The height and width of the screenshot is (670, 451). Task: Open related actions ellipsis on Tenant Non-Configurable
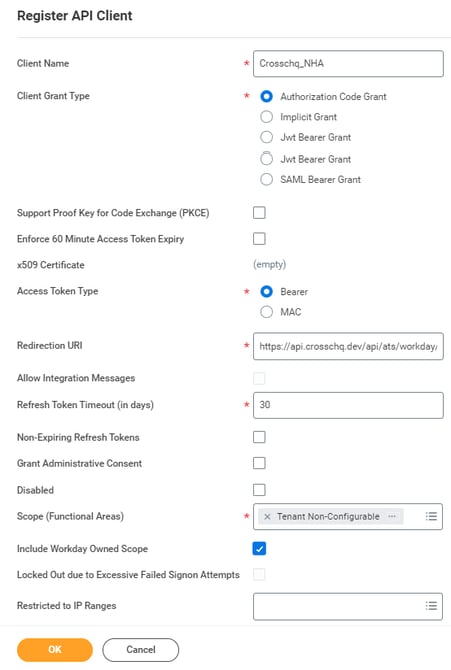click(x=392, y=516)
